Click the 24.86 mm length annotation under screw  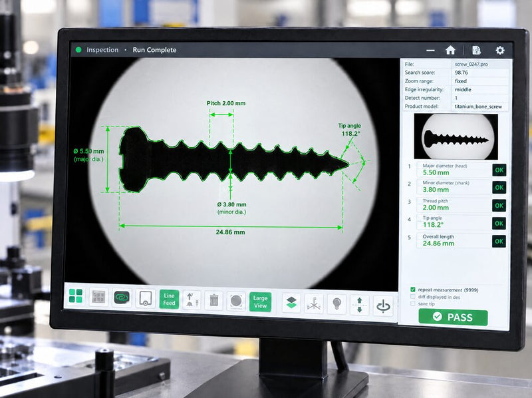pos(230,232)
